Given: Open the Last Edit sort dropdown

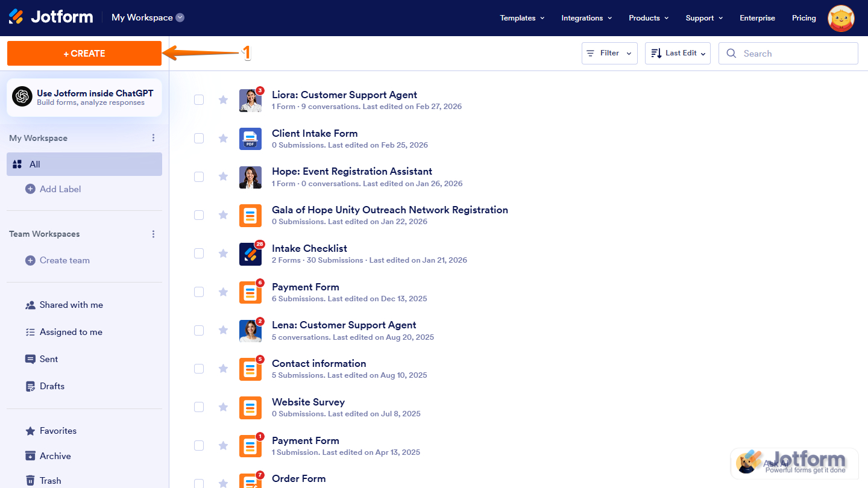Looking at the screenshot, I should pos(678,53).
